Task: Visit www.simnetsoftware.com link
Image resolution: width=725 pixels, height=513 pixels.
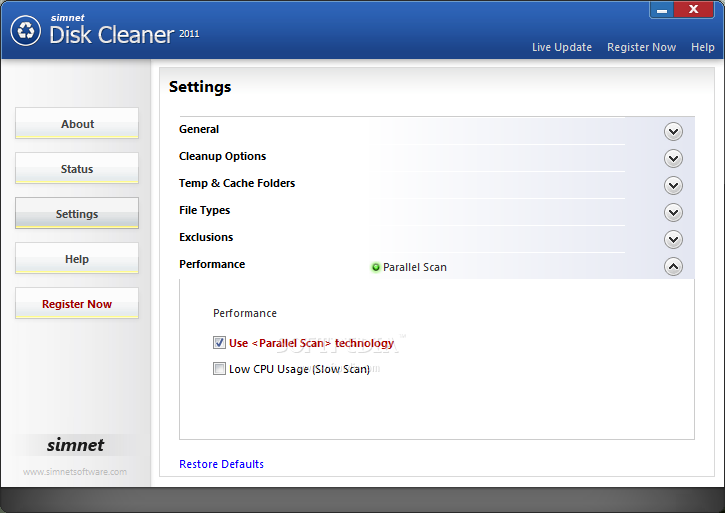Action: (75, 472)
